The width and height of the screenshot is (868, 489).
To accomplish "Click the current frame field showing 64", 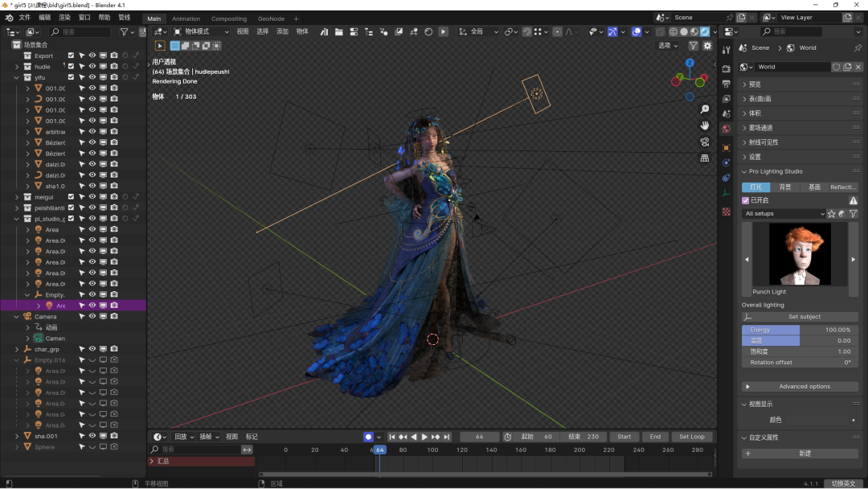I will 479,437.
